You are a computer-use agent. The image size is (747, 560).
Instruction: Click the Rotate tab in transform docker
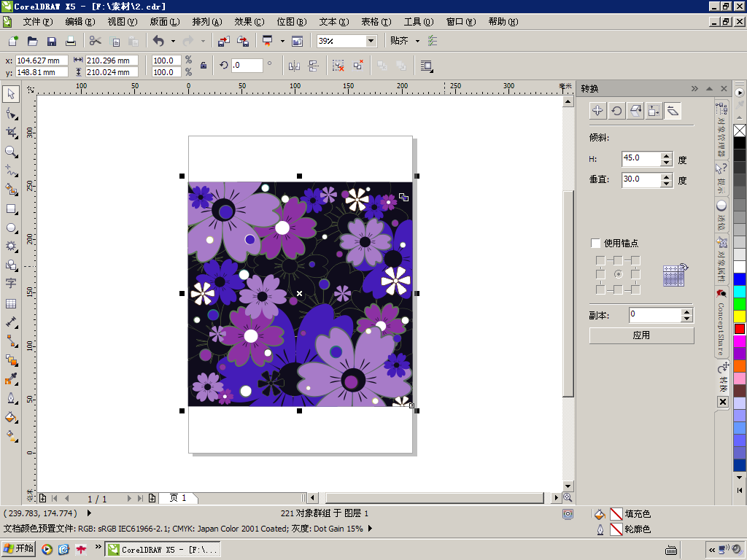(616, 111)
